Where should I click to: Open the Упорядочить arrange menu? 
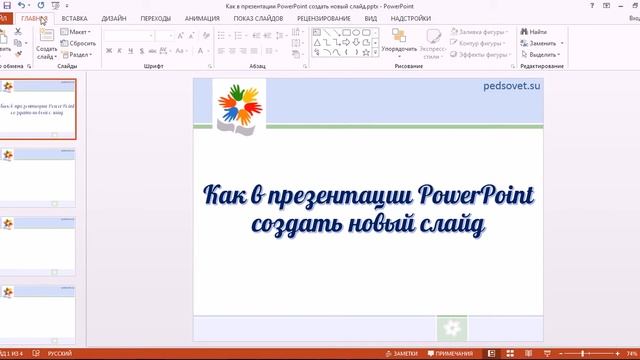pyautogui.click(x=399, y=43)
